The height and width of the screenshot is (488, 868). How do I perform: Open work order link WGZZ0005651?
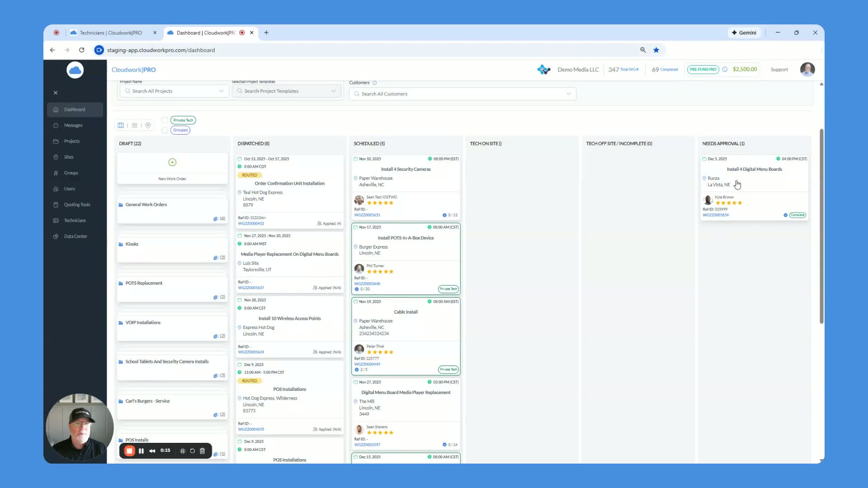point(367,215)
